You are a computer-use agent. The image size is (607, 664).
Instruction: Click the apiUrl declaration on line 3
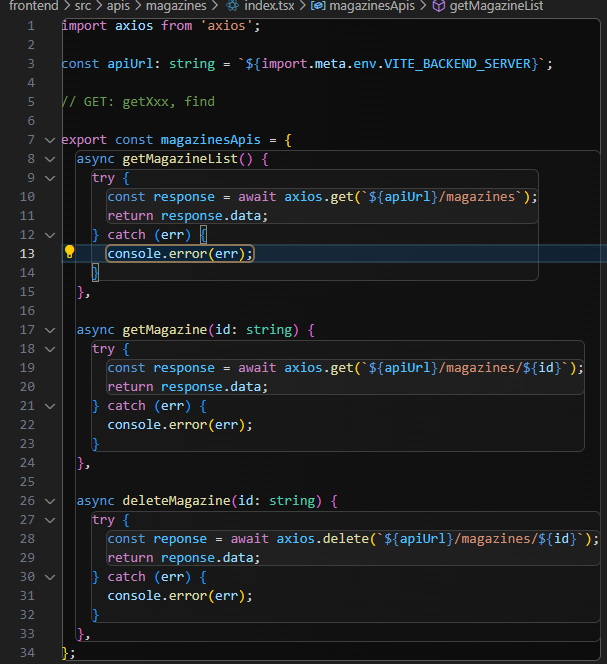(130, 64)
